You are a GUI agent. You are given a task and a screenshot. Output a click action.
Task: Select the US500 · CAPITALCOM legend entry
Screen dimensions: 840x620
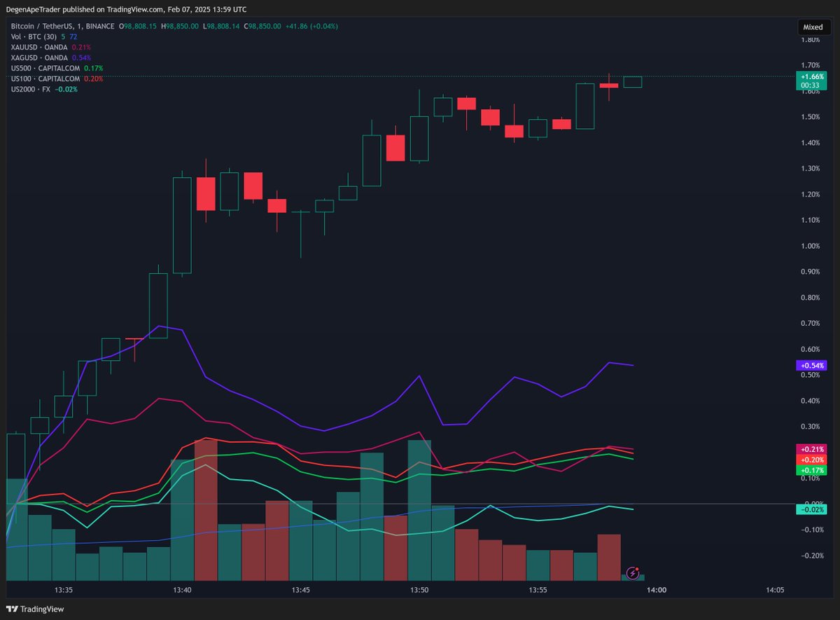tap(45, 68)
